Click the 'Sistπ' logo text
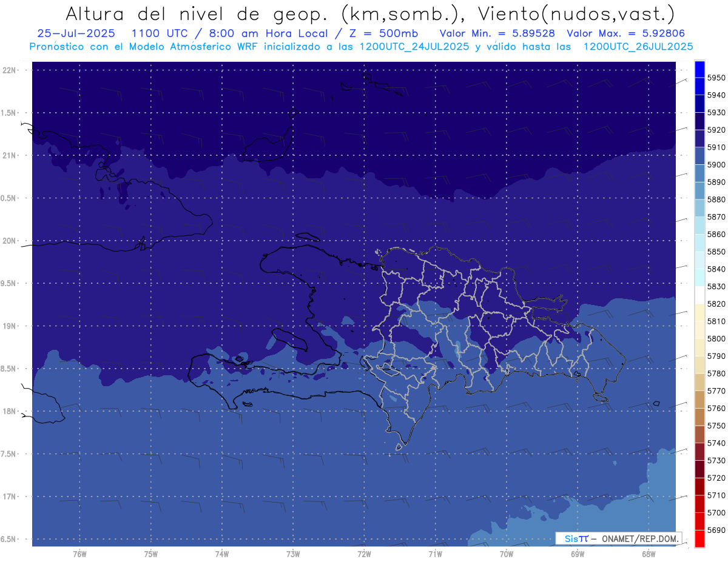The image size is (728, 562). click(576, 538)
